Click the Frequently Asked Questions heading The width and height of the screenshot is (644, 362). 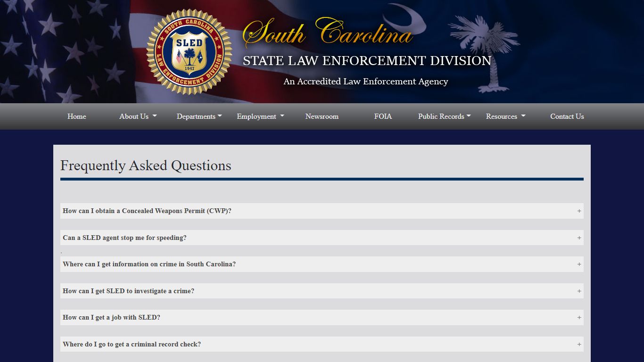click(x=146, y=165)
